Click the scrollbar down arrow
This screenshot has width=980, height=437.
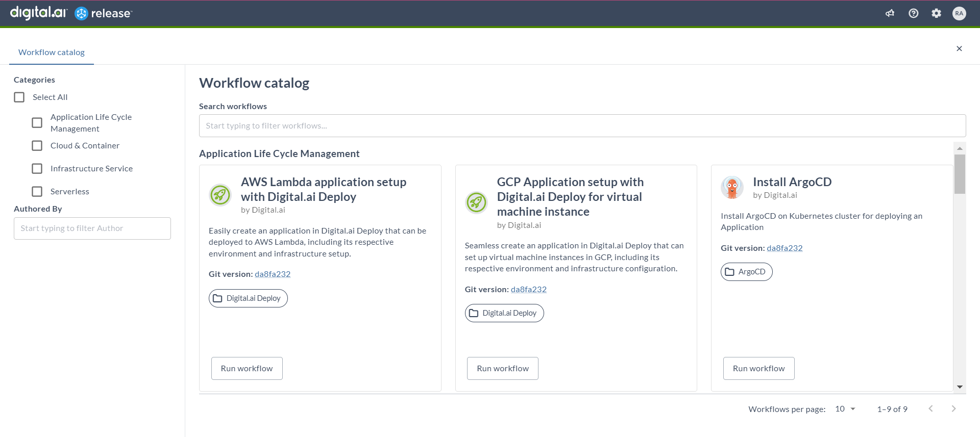coord(960,387)
